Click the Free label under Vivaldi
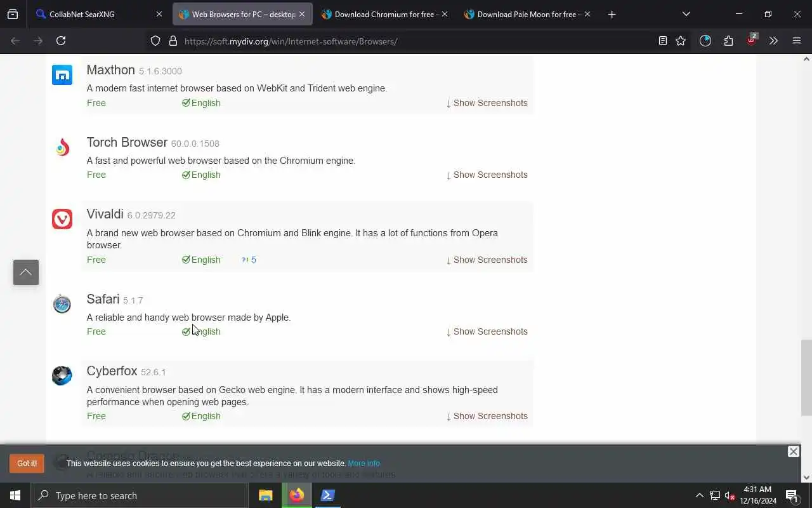Image resolution: width=812 pixels, height=508 pixels. click(96, 260)
